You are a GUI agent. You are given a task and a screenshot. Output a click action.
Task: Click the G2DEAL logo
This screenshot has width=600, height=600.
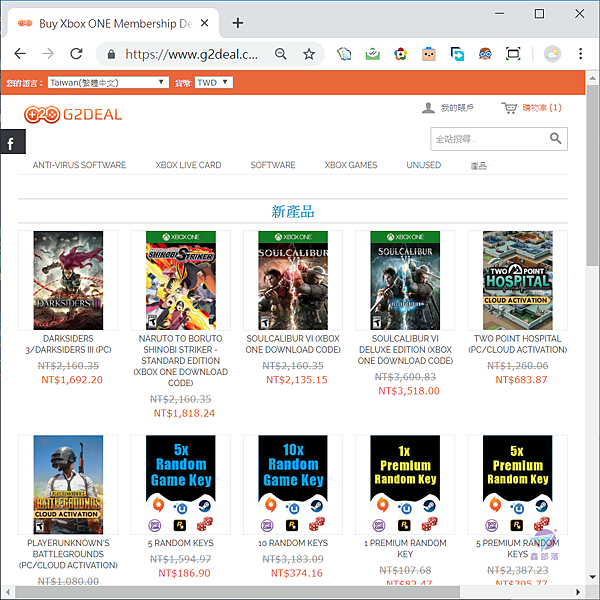pyautogui.click(x=73, y=114)
